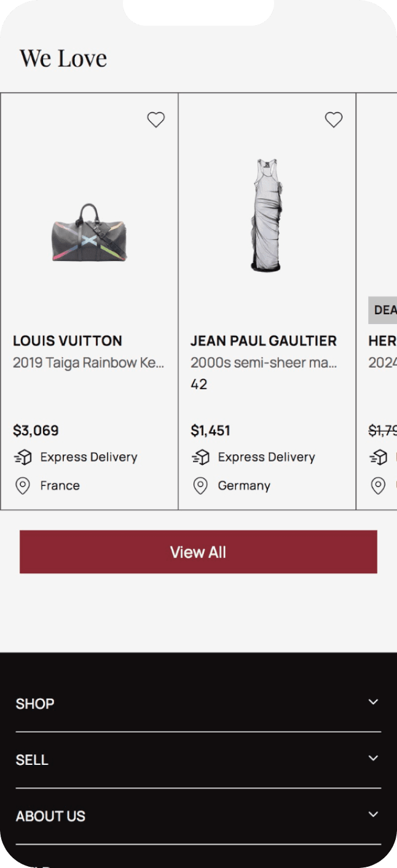
Task: Click the 2019 Taiga Rainbow product description
Action: 88,363
